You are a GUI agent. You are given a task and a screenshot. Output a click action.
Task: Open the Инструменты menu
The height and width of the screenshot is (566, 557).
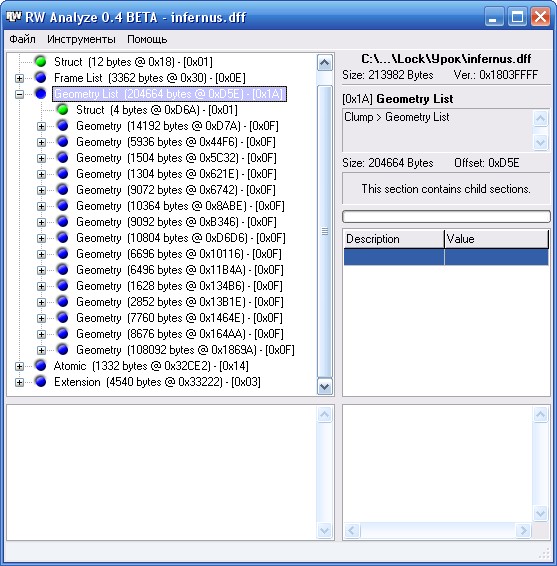[82, 39]
